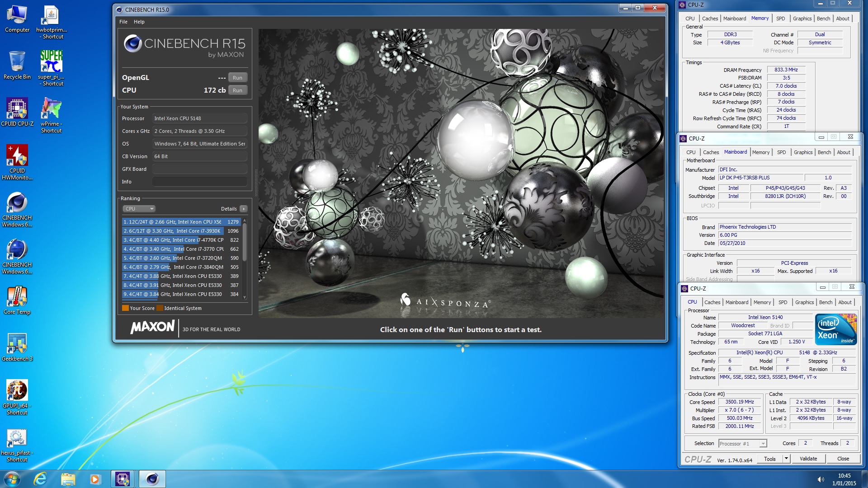Click the Validate button in CPU-Z
868x488 pixels.
coord(808,459)
